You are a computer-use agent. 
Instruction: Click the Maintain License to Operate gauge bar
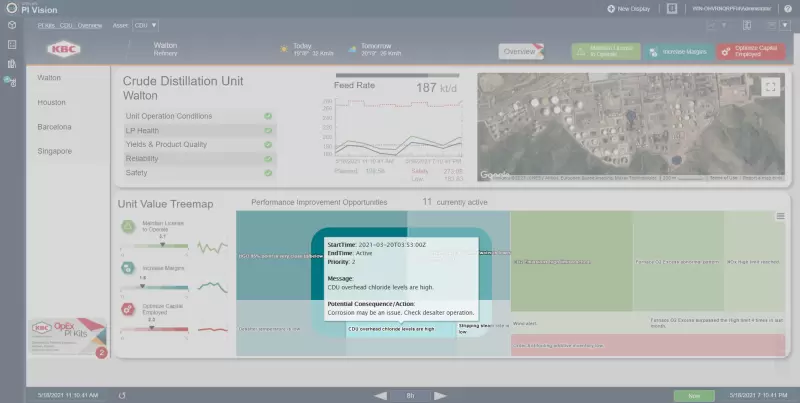(x=154, y=246)
